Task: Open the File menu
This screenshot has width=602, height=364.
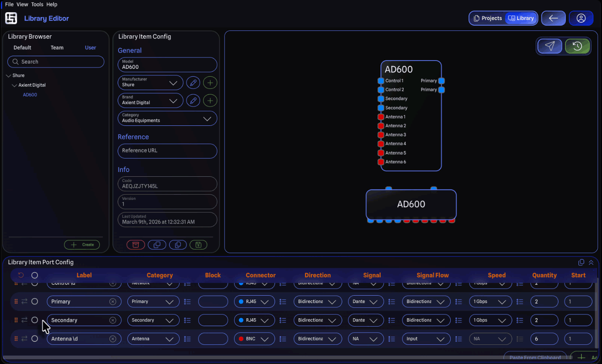Action: (9, 4)
